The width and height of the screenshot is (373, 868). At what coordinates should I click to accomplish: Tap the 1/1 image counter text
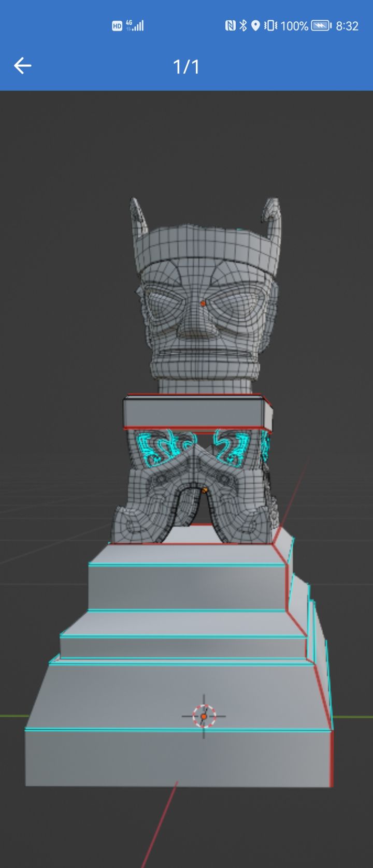[187, 66]
